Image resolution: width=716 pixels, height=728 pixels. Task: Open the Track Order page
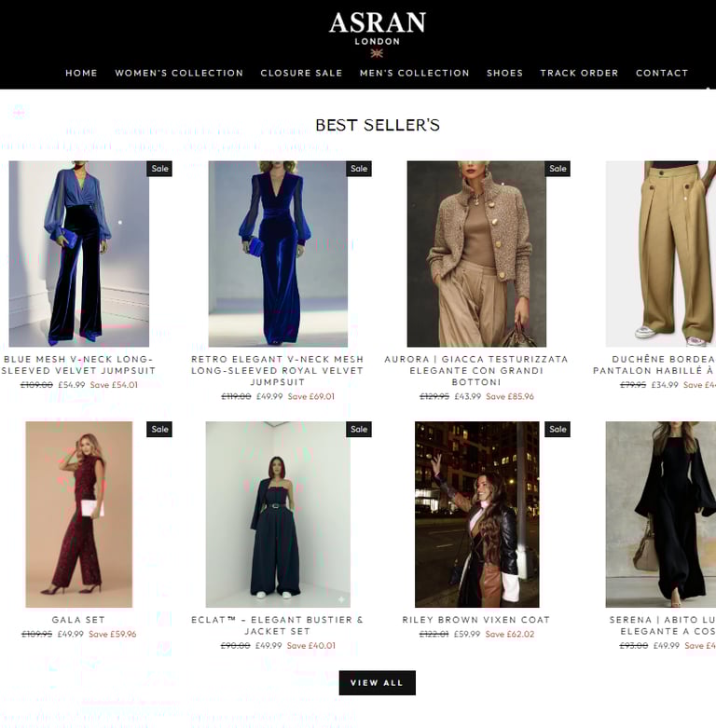click(579, 73)
